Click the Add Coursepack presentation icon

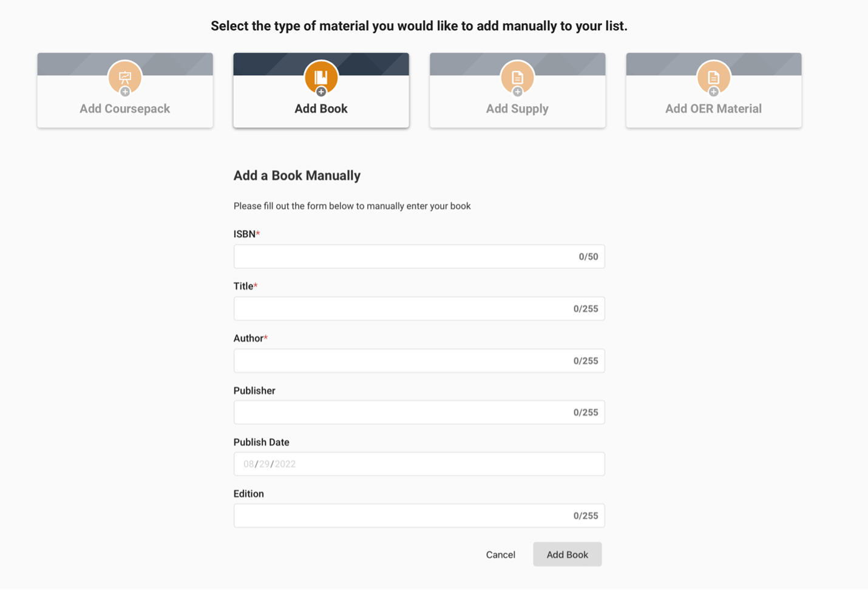(124, 77)
